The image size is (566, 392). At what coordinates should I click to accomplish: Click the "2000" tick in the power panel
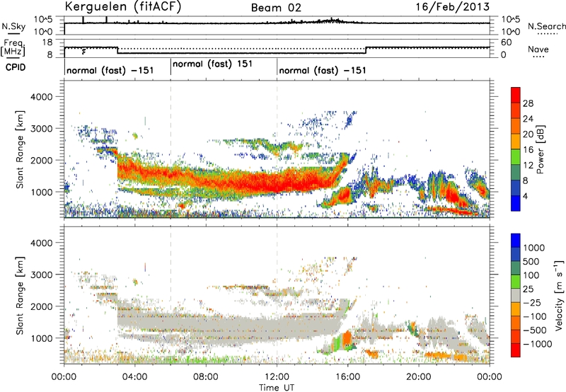pos(41,160)
